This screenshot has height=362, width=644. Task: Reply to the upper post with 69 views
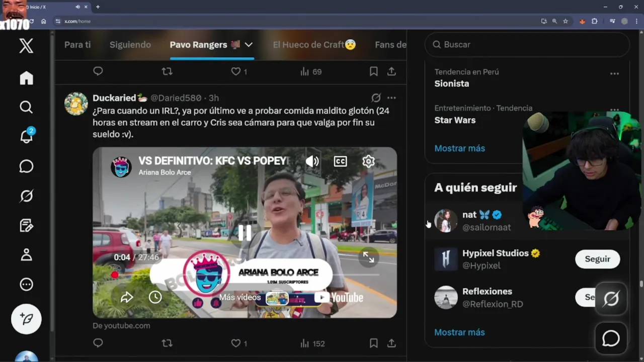pos(98,71)
